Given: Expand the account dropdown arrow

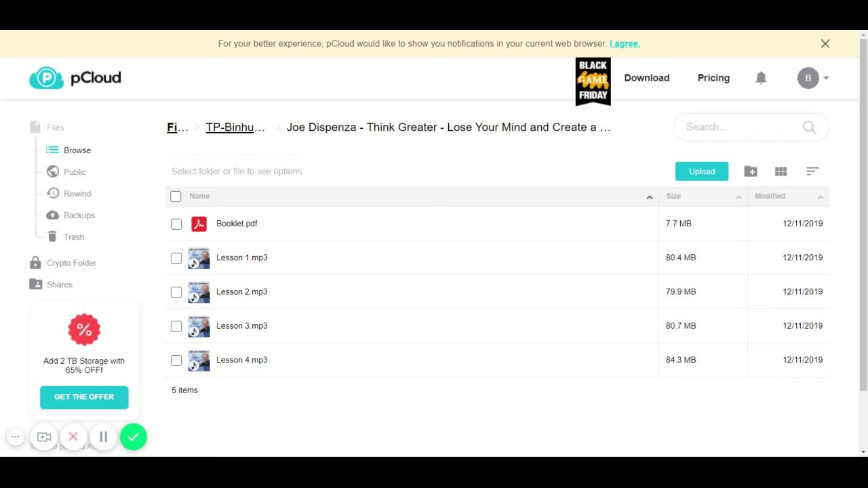Looking at the screenshot, I should coord(826,78).
